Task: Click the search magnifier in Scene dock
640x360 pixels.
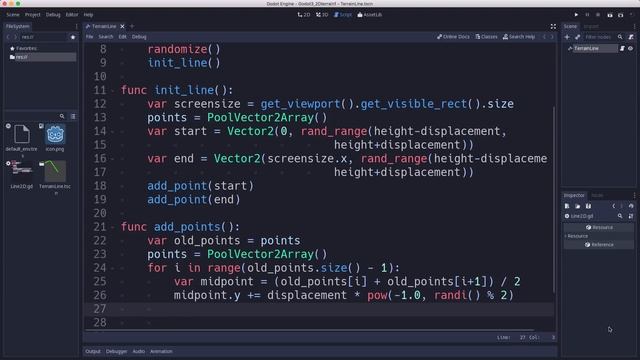Action: click(x=620, y=37)
